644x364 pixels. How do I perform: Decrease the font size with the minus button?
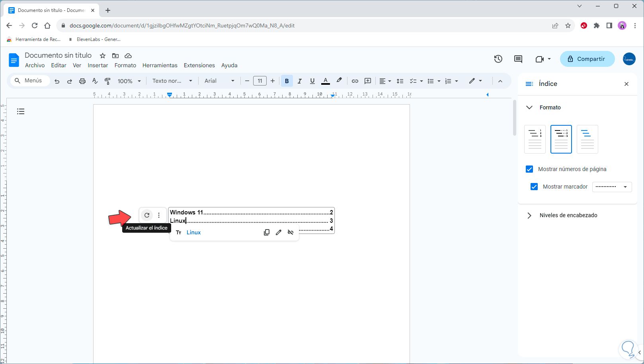(247, 81)
